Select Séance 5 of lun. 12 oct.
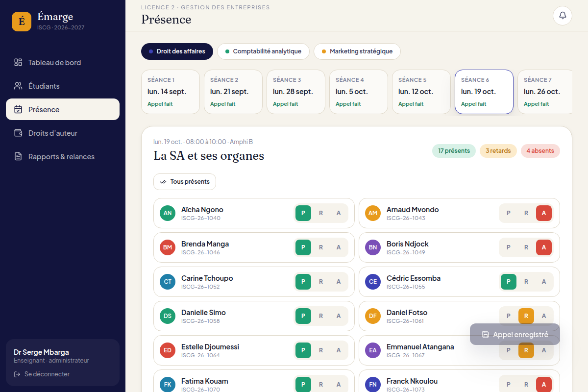Screen dimensions: 588x392 coord(421,92)
